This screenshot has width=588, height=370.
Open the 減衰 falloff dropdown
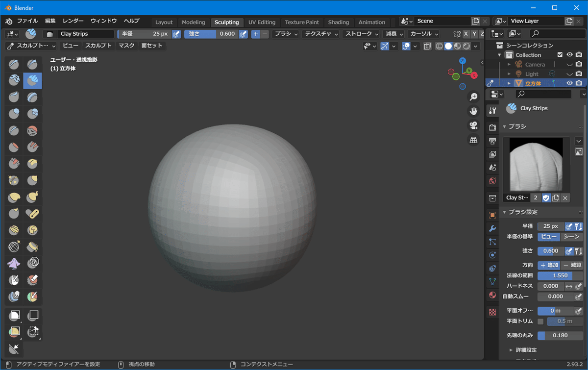tap(394, 34)
